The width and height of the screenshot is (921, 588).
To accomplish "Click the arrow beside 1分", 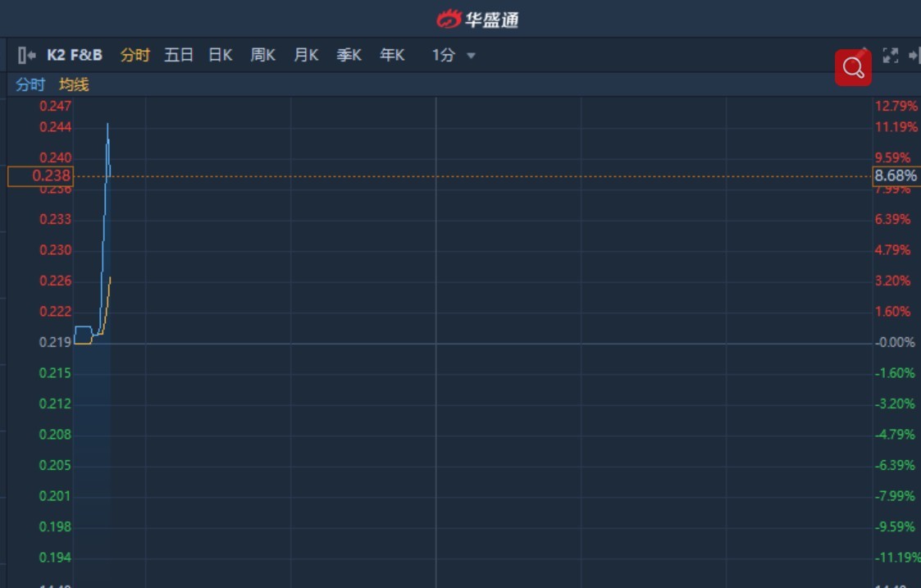I will 471,56.
